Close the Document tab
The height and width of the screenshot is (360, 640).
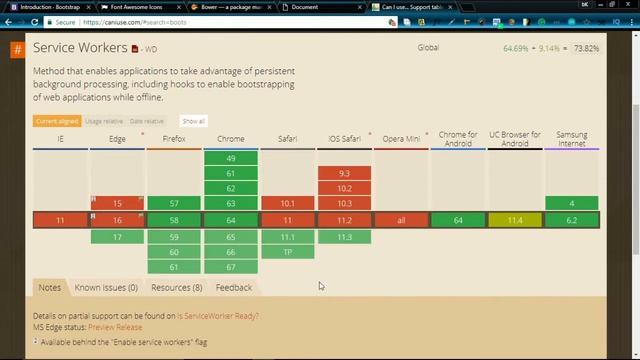pyautogui.click(x=360, y=7)
